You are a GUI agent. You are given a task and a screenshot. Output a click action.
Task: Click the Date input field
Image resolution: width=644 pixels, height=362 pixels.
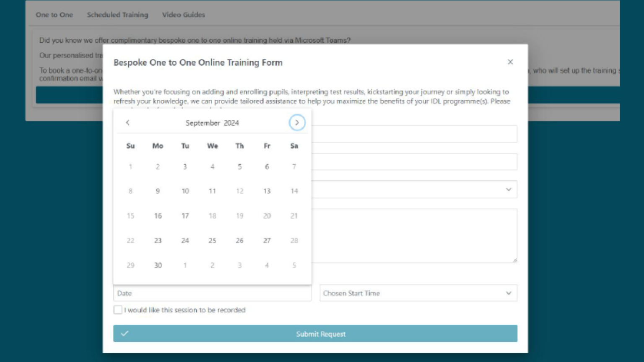click(212, 293)
